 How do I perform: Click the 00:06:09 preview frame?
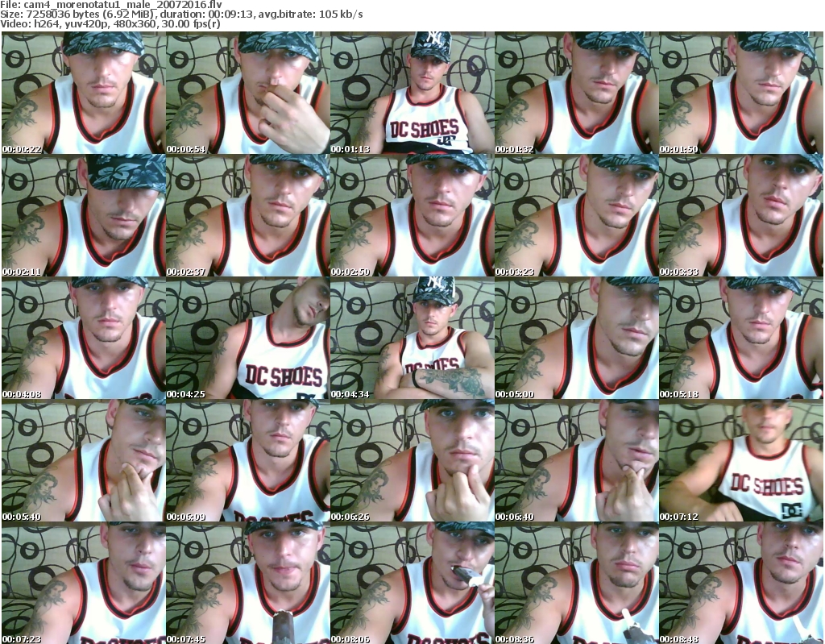pyautogui.click(x=248, y=461)
